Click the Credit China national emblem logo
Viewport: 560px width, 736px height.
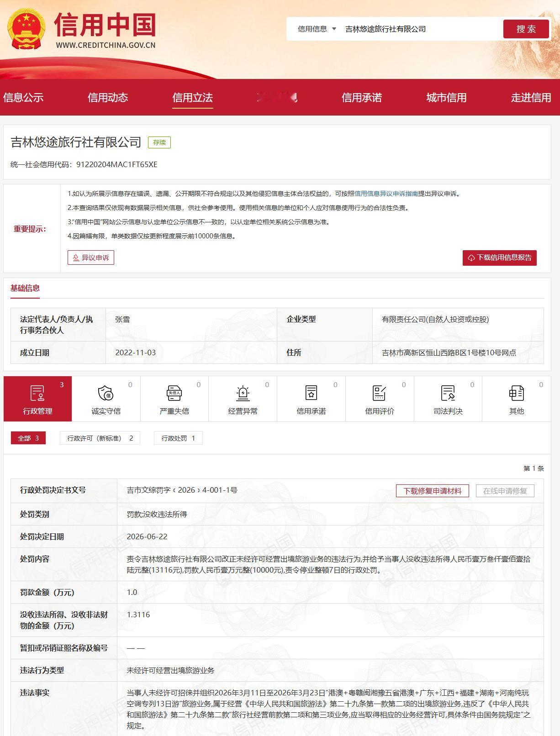(26, 29)
